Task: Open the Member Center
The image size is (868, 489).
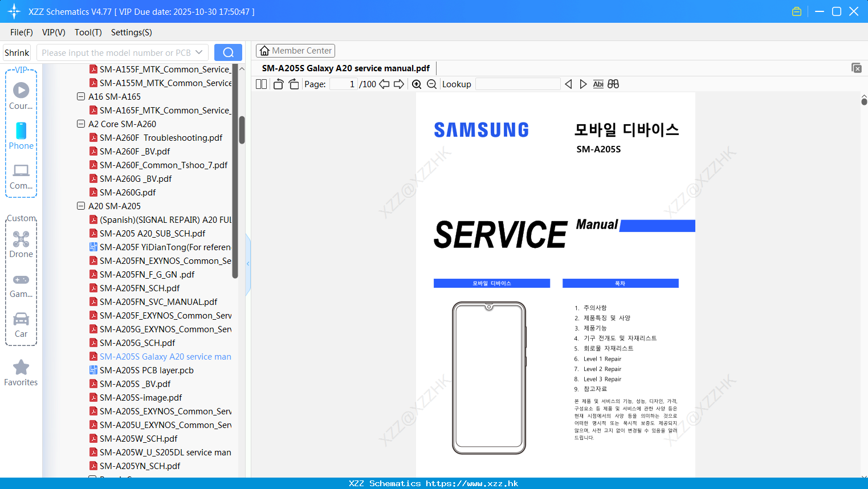Action: [x=295, y=51]
